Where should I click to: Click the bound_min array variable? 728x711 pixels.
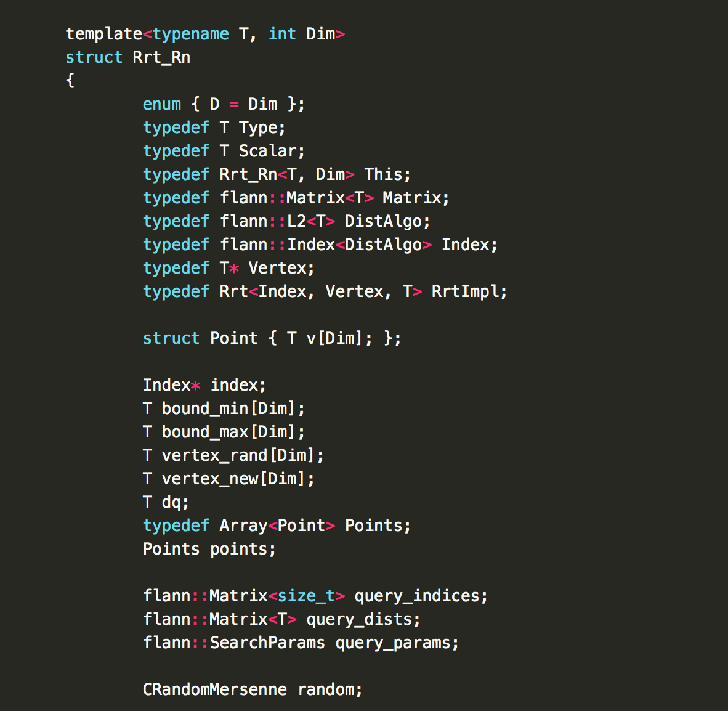(205, 408)
